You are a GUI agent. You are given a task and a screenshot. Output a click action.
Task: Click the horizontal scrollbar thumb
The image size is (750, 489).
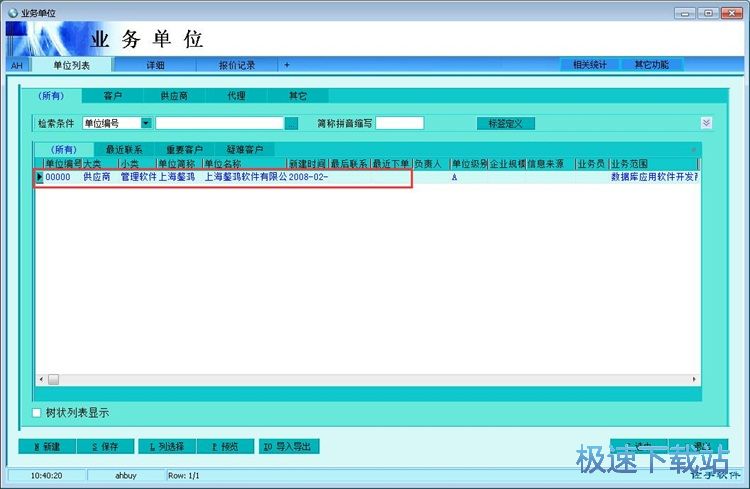(x=54, y=379)
